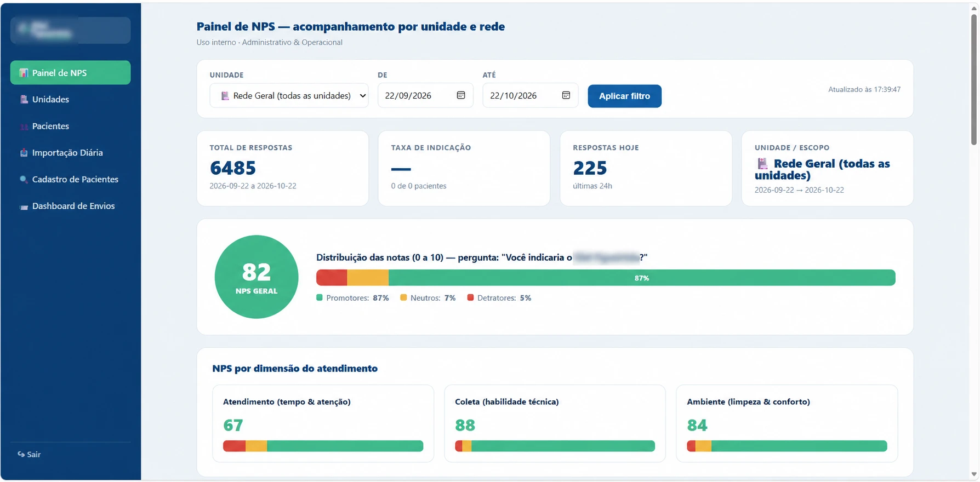Image resolution: width=980 pixels, height=482 pixels.
Task: Open Dashboard de Envios
Action: (70, 206)
